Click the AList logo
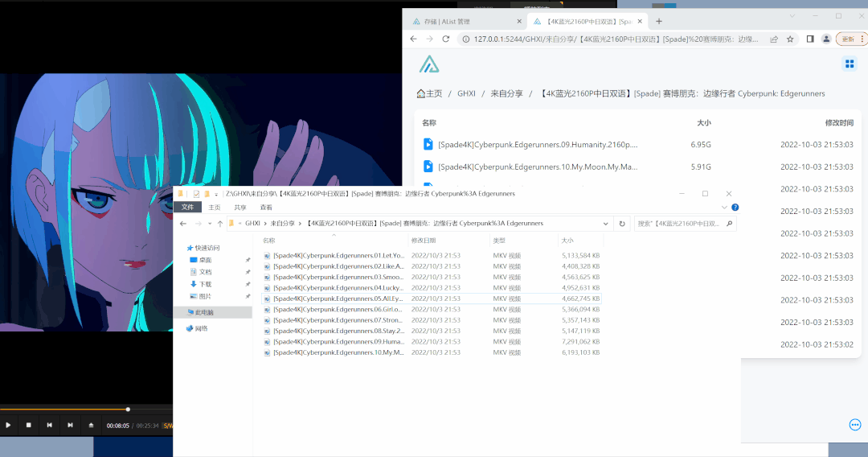 pyautogui.click(x=429, y=65)
